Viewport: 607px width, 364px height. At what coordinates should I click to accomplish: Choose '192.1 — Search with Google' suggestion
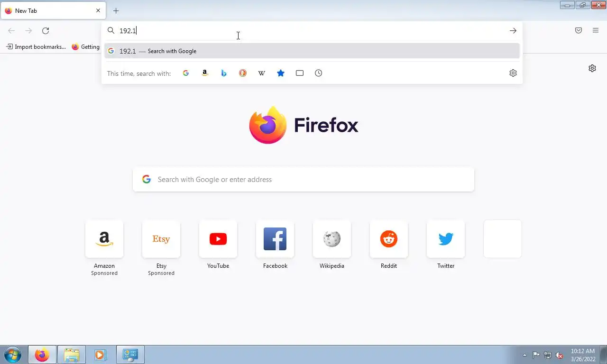click(x=312, y=51)
